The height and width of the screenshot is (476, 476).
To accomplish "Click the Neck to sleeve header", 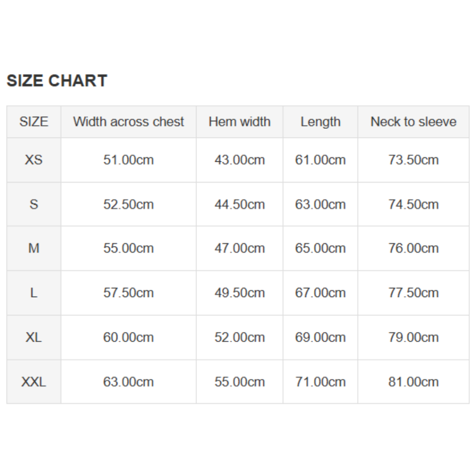I will pos(413,122).
